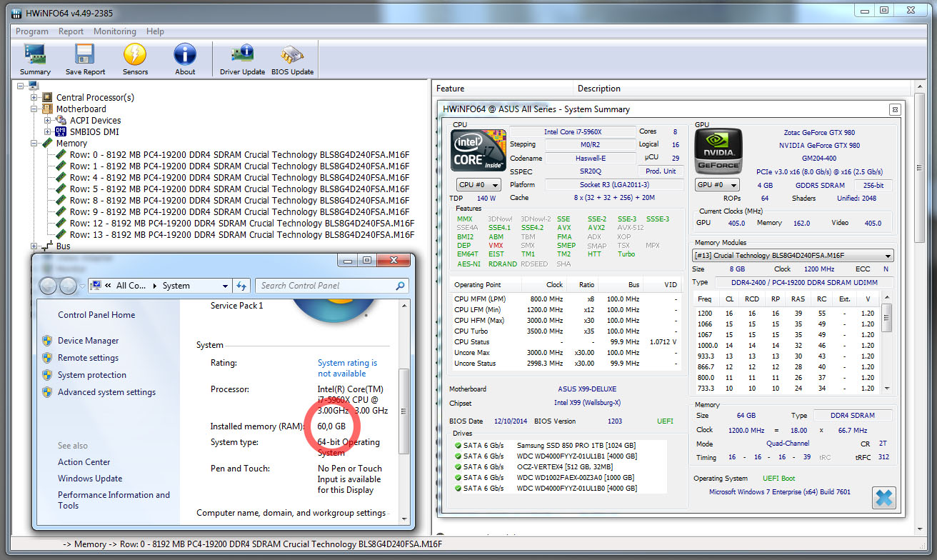Select memory Row: 9 in tree
Screen dimensions: 937x560
pyautogui.click(x=239, y=212)
